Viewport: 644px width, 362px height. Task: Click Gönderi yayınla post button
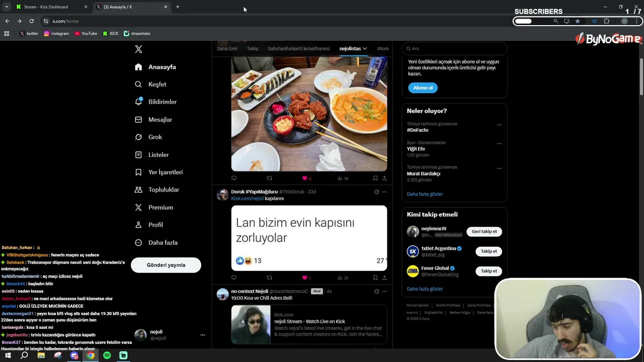pyautogui.click(x=166, y=265)
